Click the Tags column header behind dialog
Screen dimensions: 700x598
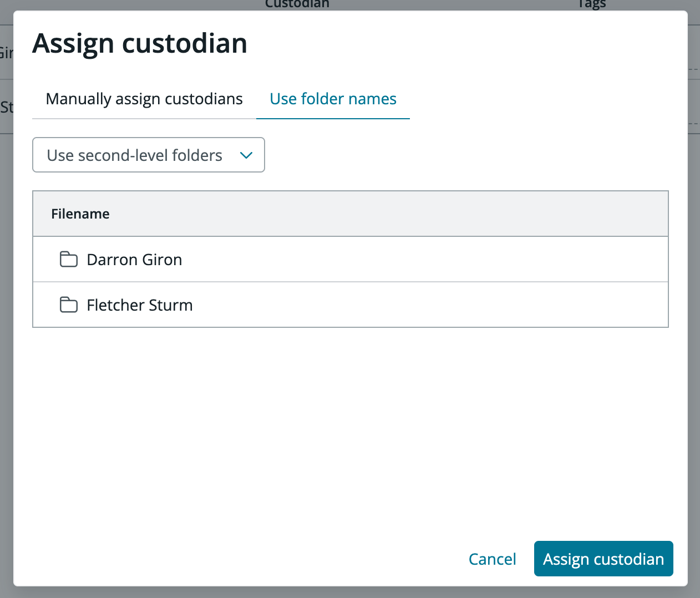[x=591, y=4]
